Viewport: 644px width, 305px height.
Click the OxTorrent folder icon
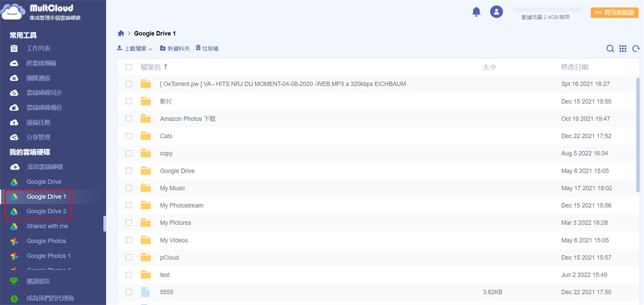pos(145,84)
